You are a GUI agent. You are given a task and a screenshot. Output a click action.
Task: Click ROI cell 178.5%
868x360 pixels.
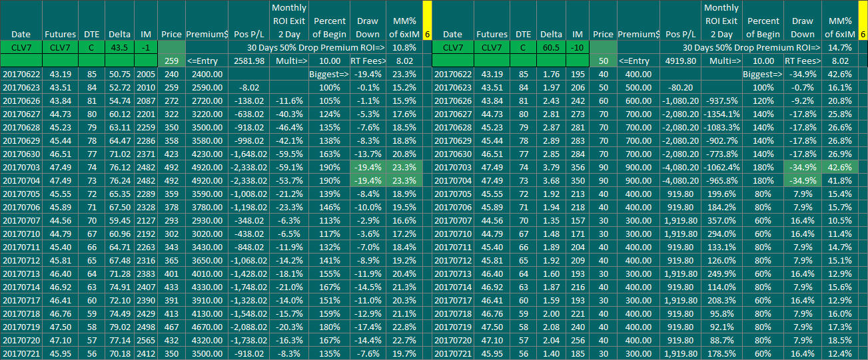[x=722, y=352]
